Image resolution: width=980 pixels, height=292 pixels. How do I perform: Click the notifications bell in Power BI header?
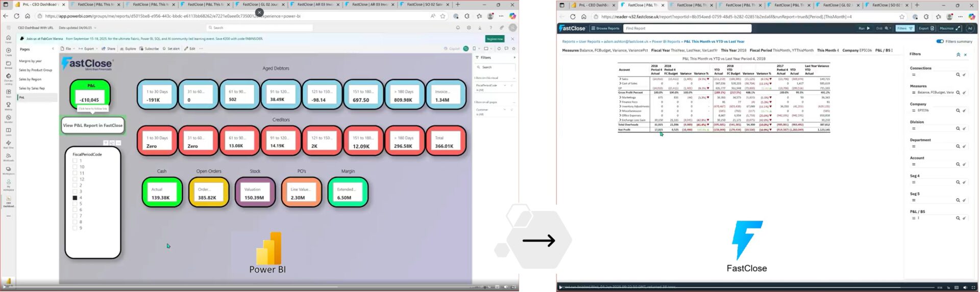coord(458,28)
